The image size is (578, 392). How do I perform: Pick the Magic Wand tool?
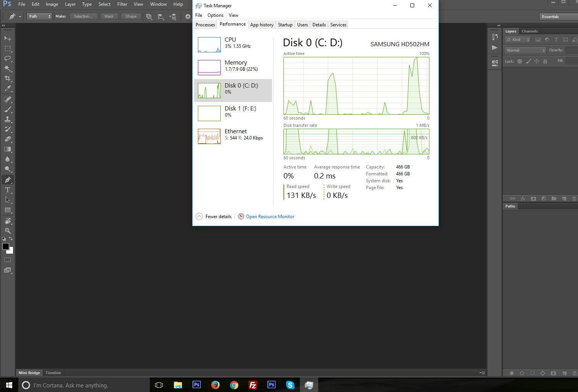pyautogui.click(x=7, y=68)
